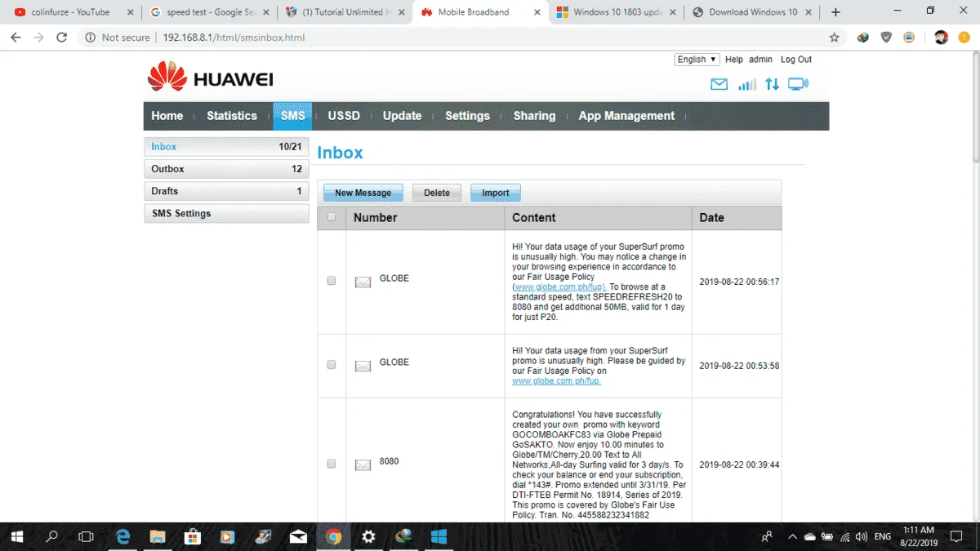Image resolution: width=980 pixels, height=551 pixels.
Task: Click the taskbar search magnifier icon
Action: (51, 536)
